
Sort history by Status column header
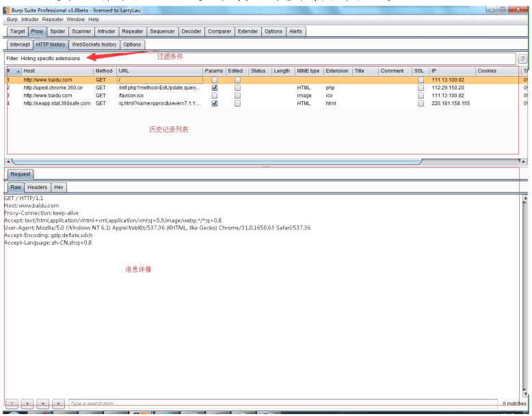tap(260, 71)
